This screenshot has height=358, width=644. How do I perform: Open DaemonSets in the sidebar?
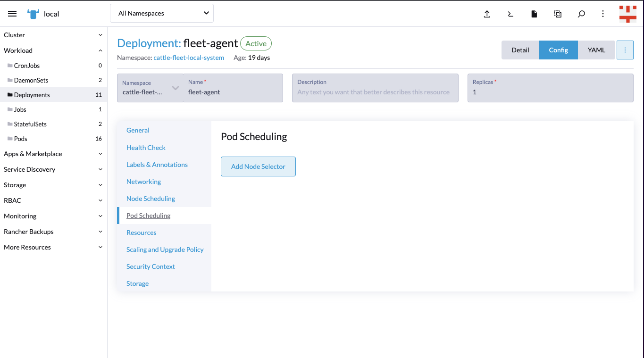pyautogui.click(x=53, y=80)
